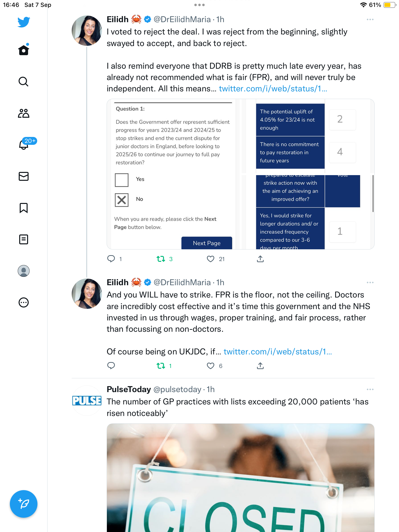The image size is (399, 532).
Task: Like the first Eilidh tweet with 21 likes
Action: coord(211,259)
